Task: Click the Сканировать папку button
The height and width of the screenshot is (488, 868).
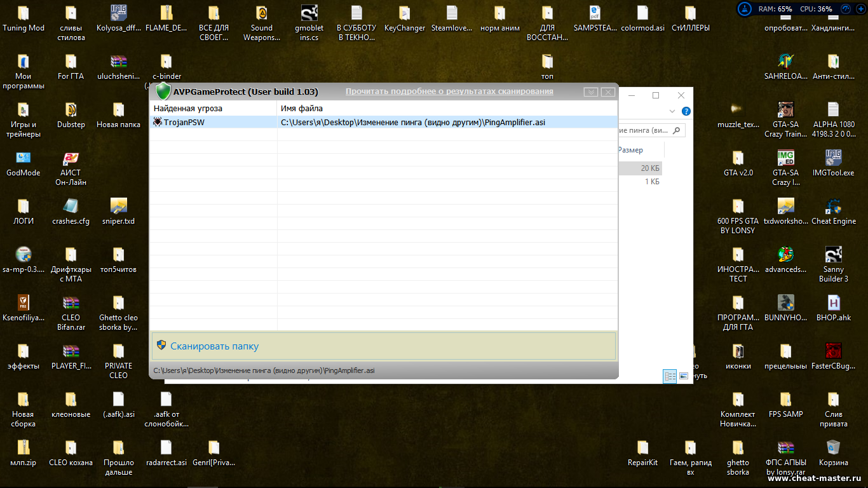Action: [x=214, y=346]
